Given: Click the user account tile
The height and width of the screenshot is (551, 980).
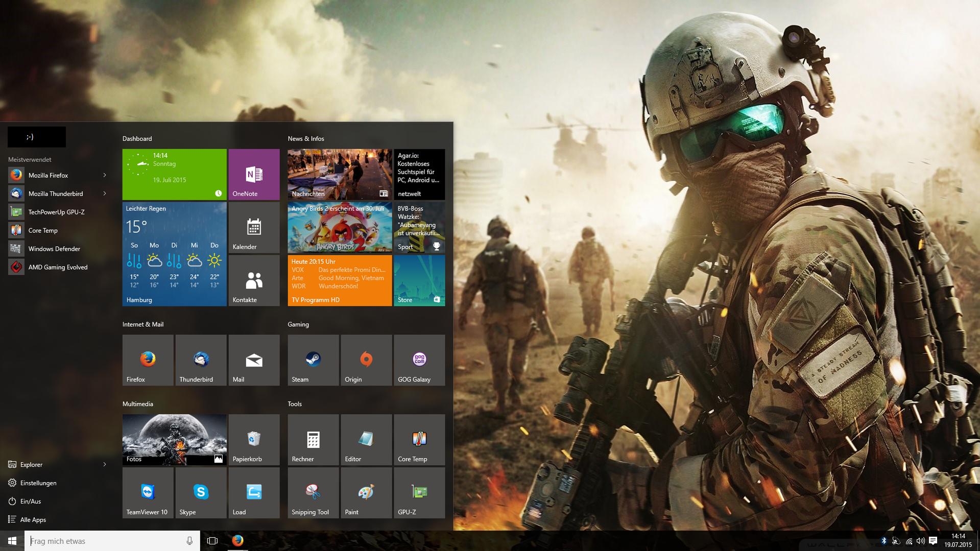Looking at the screenshot, I should point(37,137).
